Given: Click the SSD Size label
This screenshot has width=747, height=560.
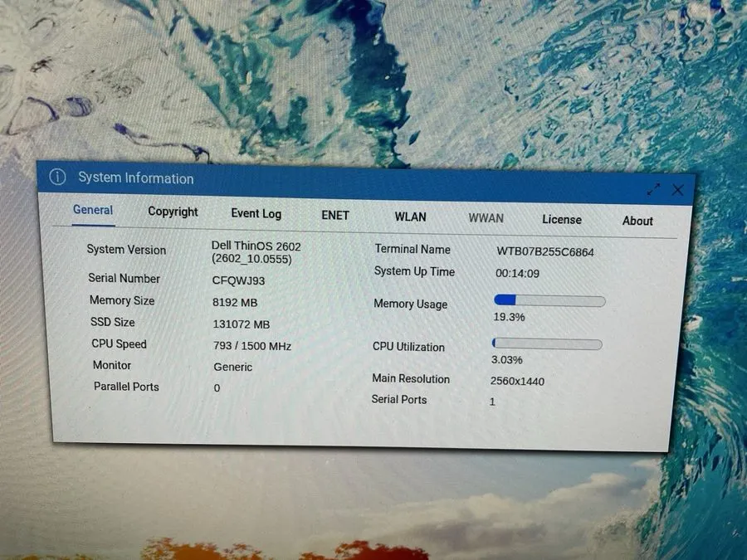Looking at the screenshot, I should point(112,322).
